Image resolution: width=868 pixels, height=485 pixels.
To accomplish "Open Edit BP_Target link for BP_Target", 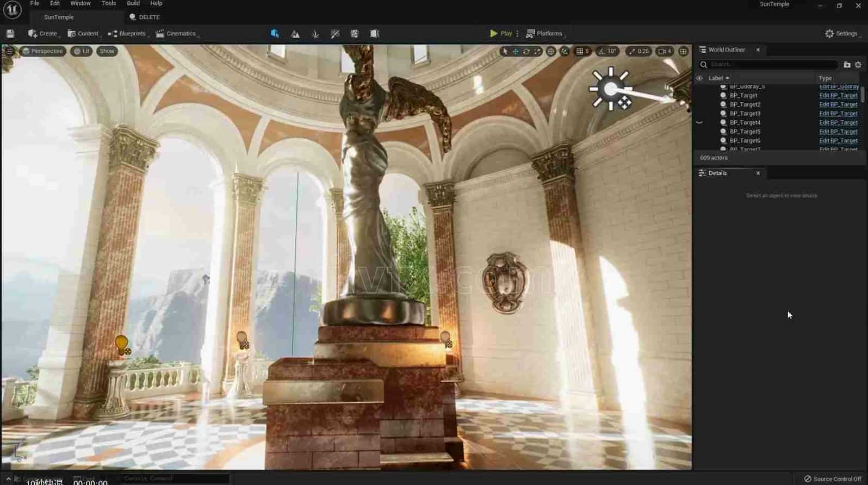I will point(838,95).
